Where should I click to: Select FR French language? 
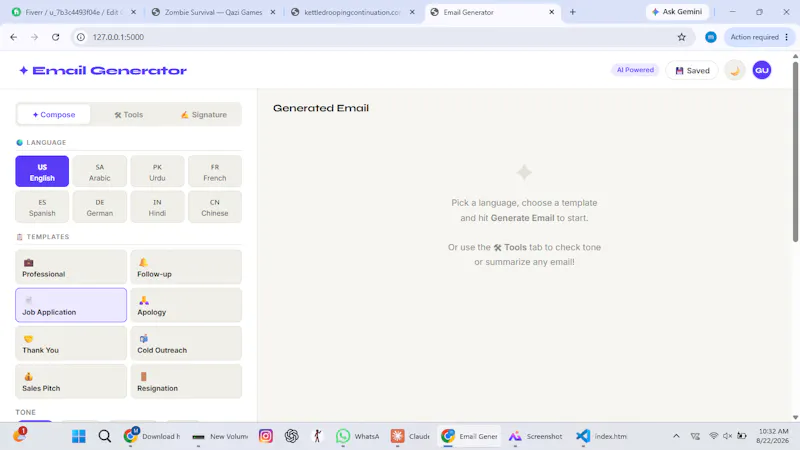(215, 172)
